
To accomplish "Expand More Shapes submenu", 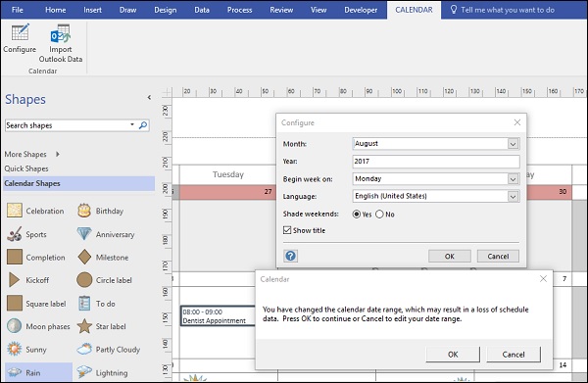I will coord(58,154).
